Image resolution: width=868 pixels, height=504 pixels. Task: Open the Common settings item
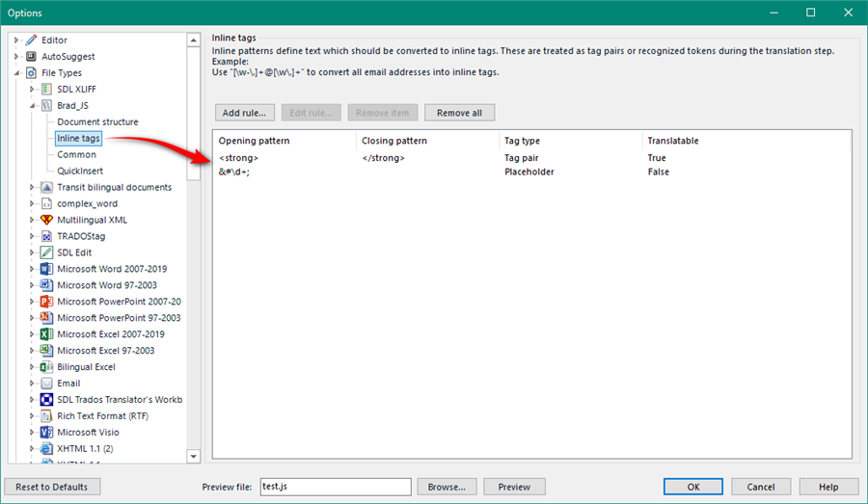pos(76,154)
